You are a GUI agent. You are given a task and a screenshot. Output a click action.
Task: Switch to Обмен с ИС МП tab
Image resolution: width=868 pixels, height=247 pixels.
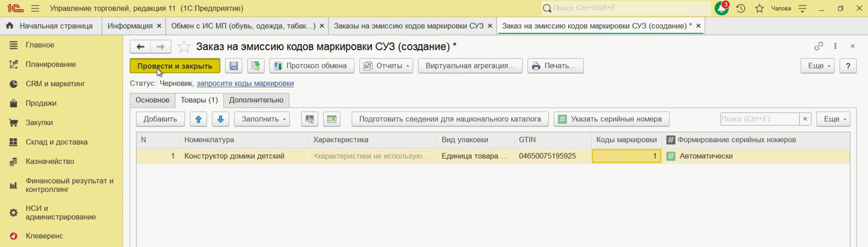point(243,26)
